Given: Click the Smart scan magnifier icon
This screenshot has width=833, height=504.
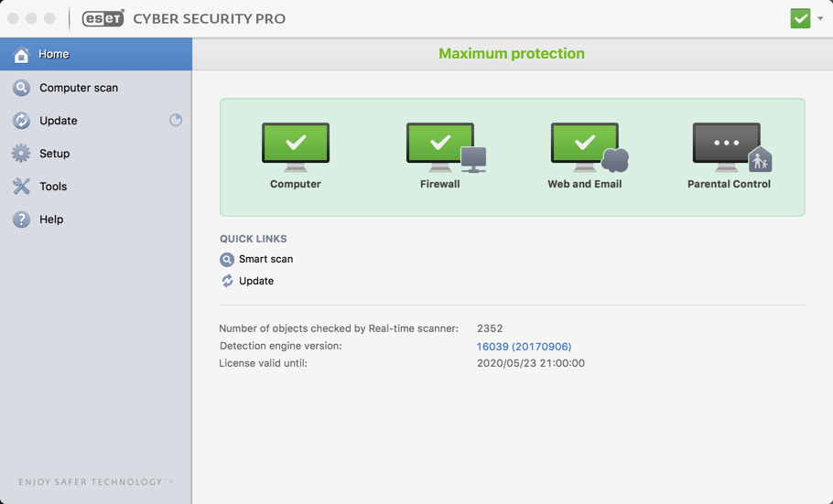Looking at the screenshot, I should point(227,260).
